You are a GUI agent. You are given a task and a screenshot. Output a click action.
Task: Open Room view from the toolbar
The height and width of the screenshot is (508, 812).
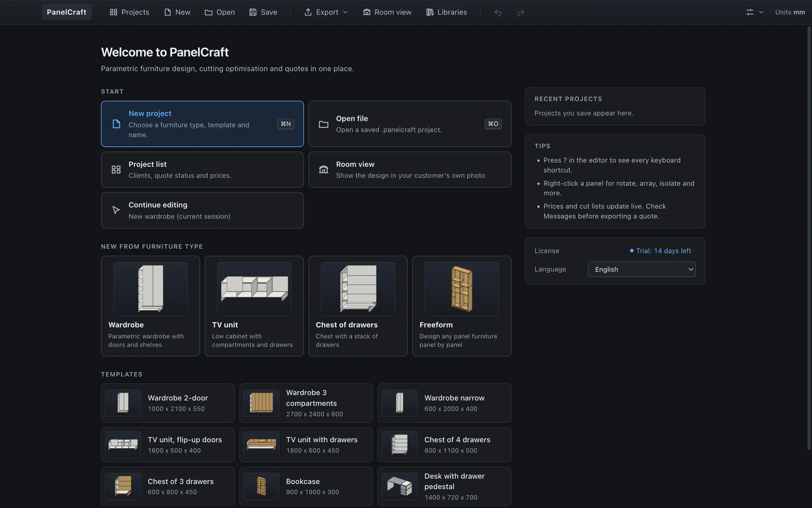pyautogui.click(x=387, y=12)
